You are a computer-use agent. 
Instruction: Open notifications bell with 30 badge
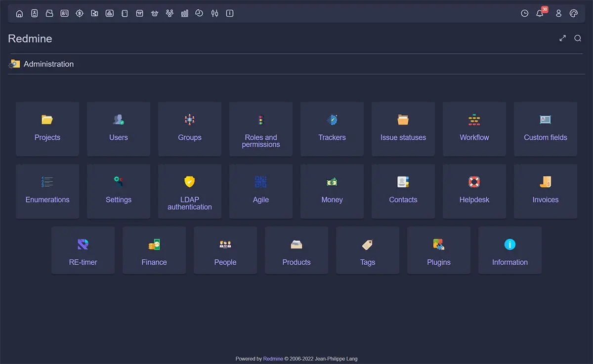pos(540,13)
